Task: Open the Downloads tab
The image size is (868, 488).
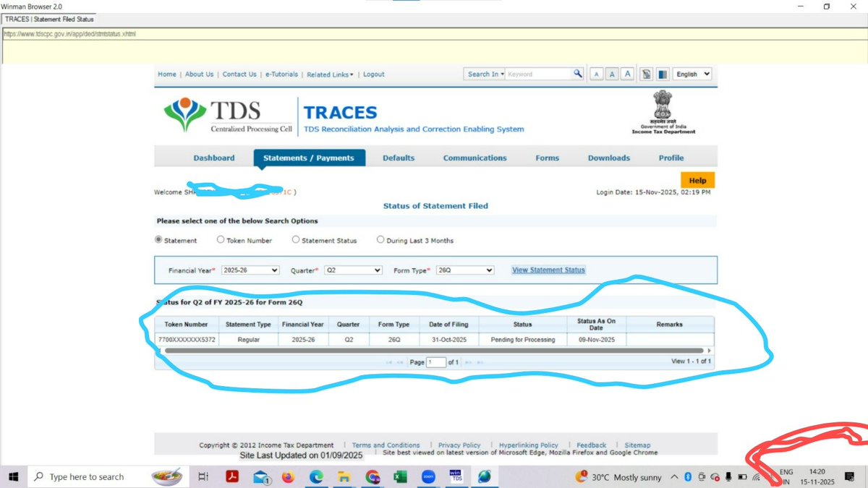Action: click(x=609, y=158)
